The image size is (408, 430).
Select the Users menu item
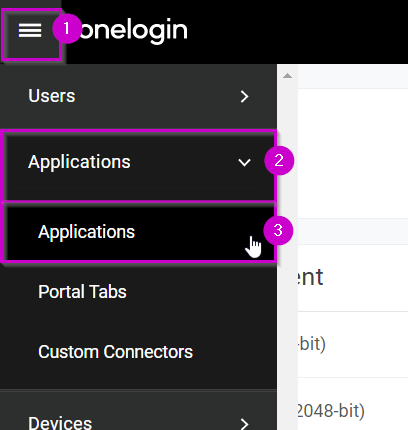(x=138, y=96)
